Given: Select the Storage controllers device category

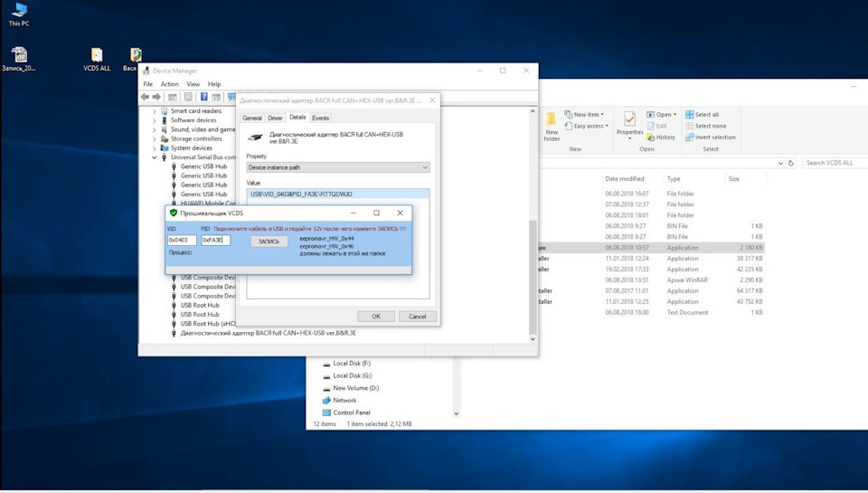Looking at the screenshot, I should 196,139.
